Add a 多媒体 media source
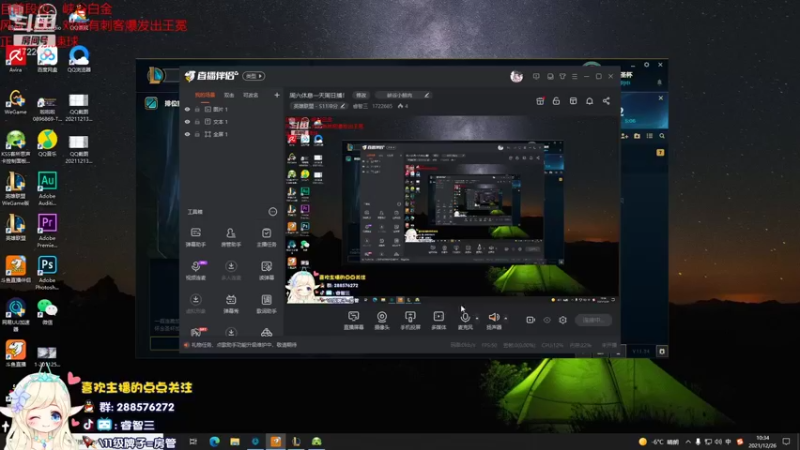The width and height of the screenshot is (800, 450). pyautogui.click(x=439, y=320)
